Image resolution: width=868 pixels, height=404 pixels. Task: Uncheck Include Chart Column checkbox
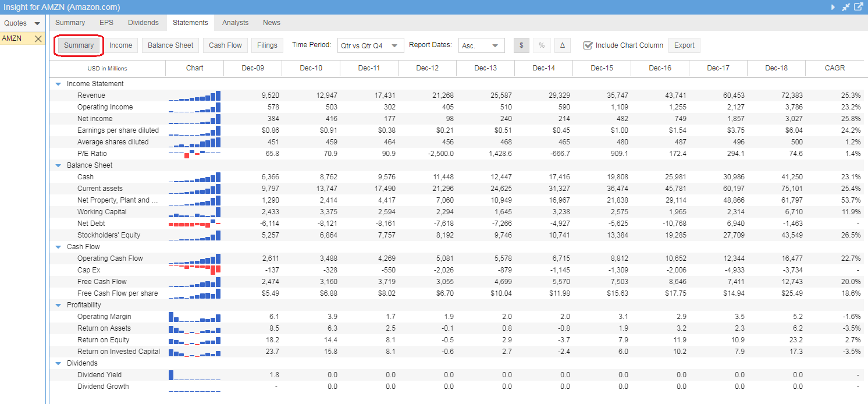[x=588, y=45]
